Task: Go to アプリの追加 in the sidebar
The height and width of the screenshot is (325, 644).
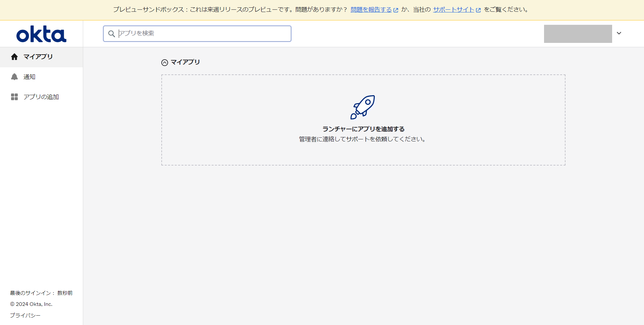Action: click(x=41, y=97)
